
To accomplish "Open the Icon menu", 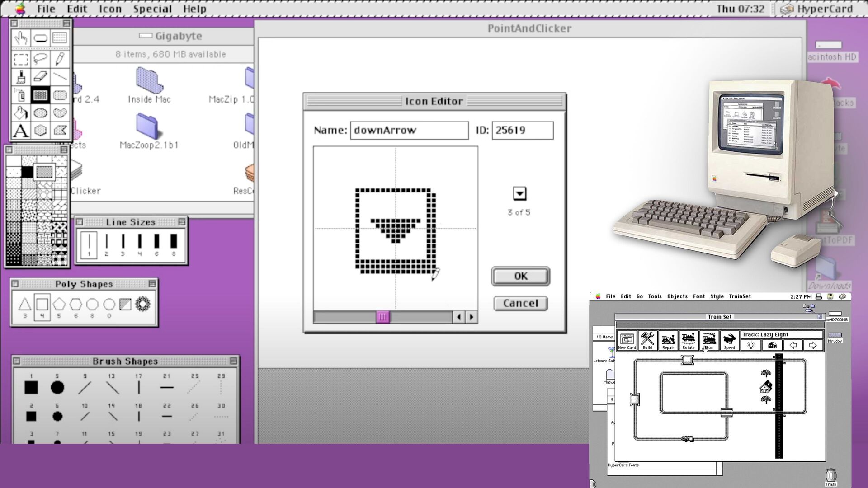I will tap(110, 9).
